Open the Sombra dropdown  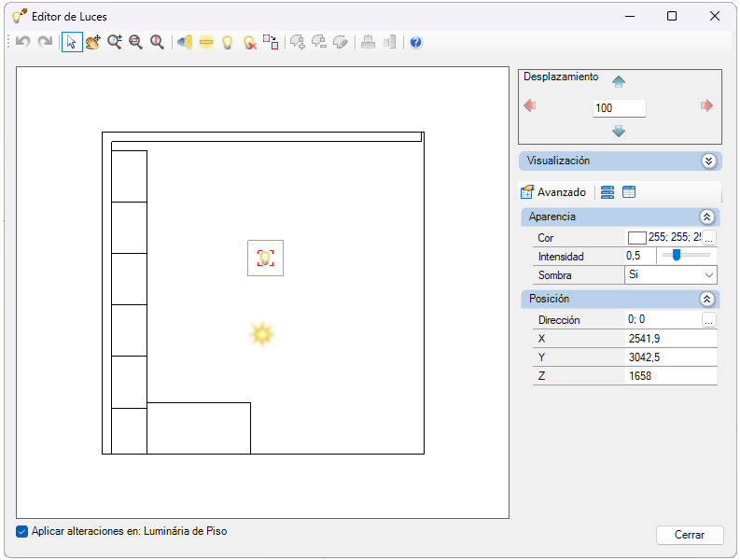[x=708, y=274]
